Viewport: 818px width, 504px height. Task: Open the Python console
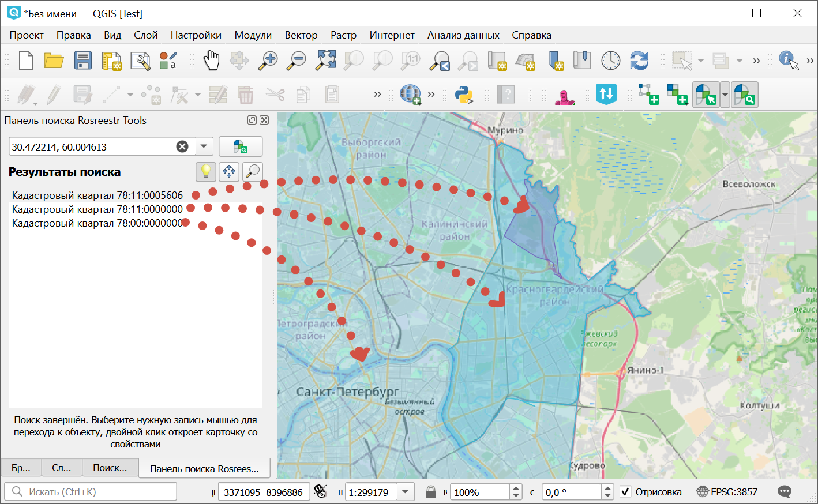pos(464,95)
